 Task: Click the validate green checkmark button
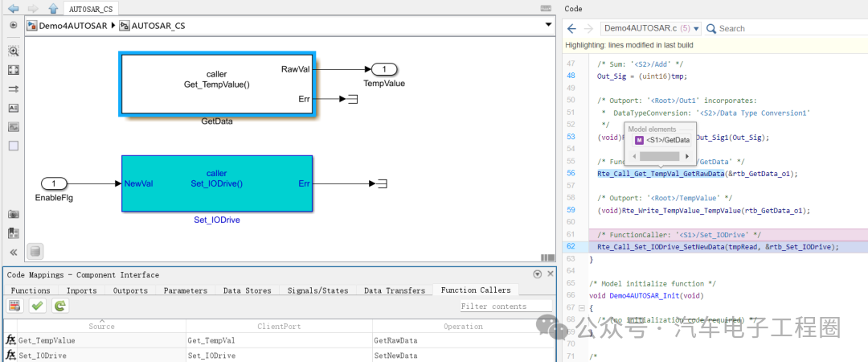(x=38, y=306)
